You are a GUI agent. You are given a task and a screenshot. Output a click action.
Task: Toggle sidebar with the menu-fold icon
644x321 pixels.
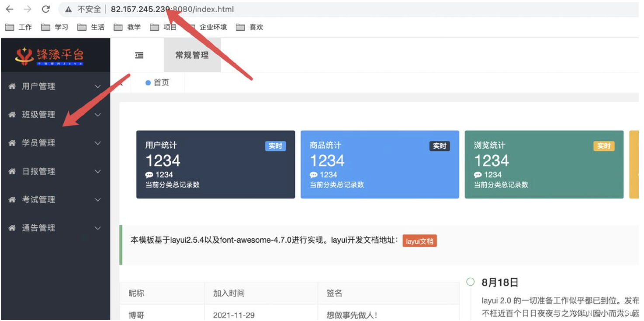[139, 55]
